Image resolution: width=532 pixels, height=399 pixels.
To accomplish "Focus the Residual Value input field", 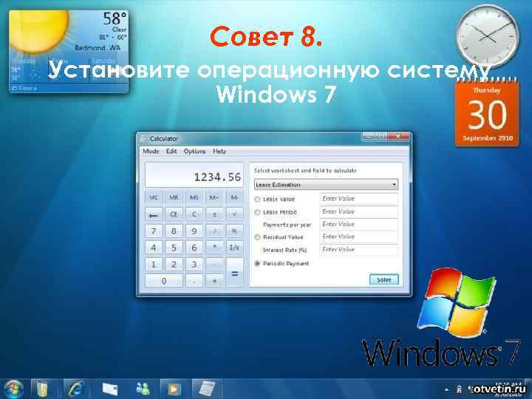I will point(358,237).
